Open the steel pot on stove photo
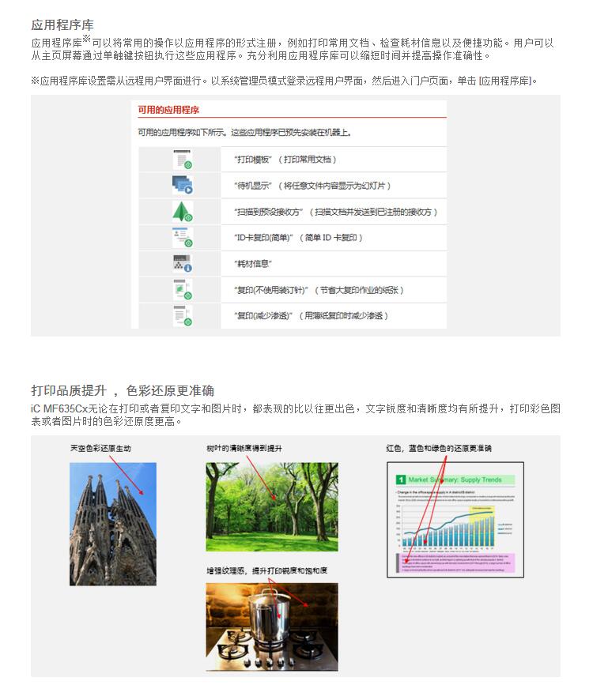The height and width of the screenshot is (700, 593). click(272, 627)
